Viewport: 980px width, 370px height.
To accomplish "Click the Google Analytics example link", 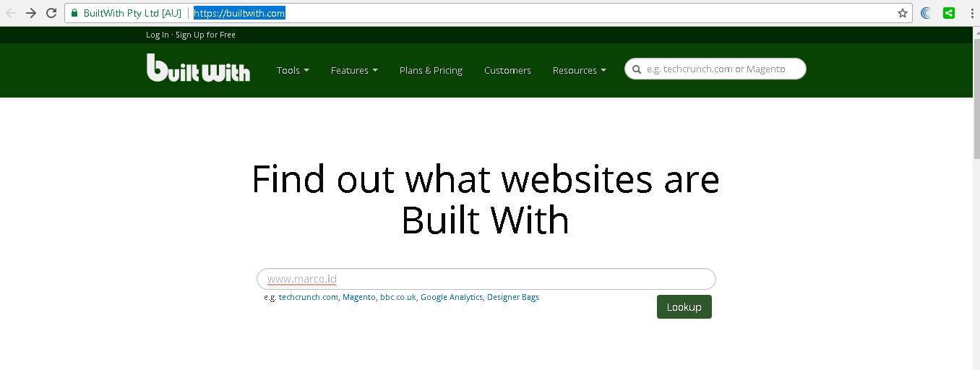I will (452, 297).
